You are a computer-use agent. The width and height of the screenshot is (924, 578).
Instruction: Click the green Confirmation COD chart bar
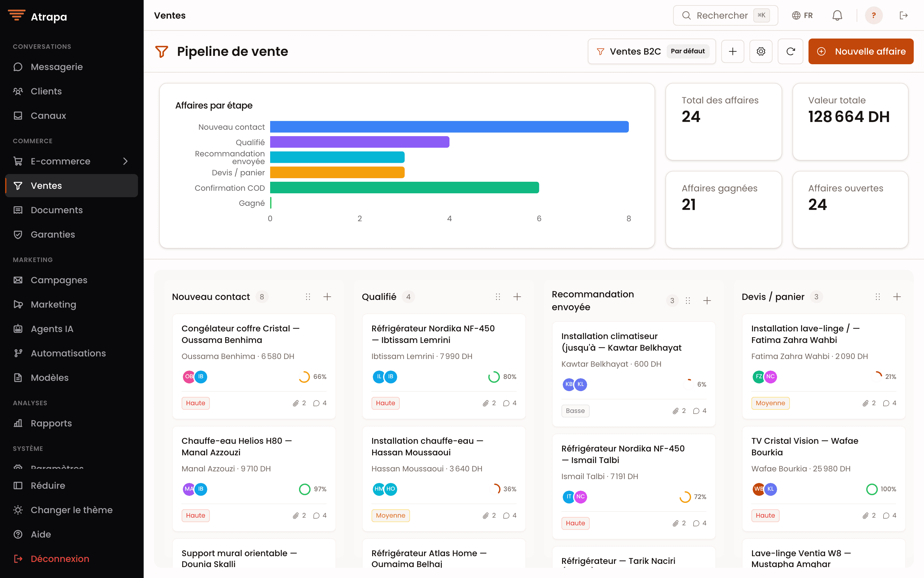[x=404, y=188]
